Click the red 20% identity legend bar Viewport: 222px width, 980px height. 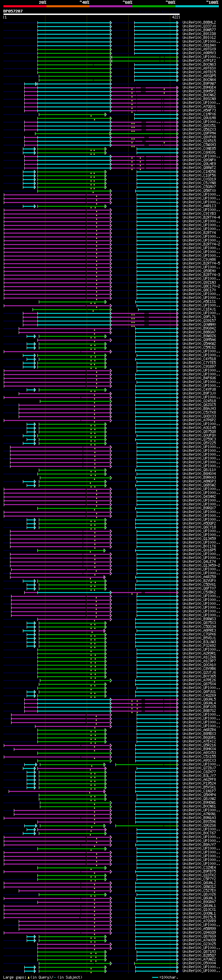pos(25,6)
